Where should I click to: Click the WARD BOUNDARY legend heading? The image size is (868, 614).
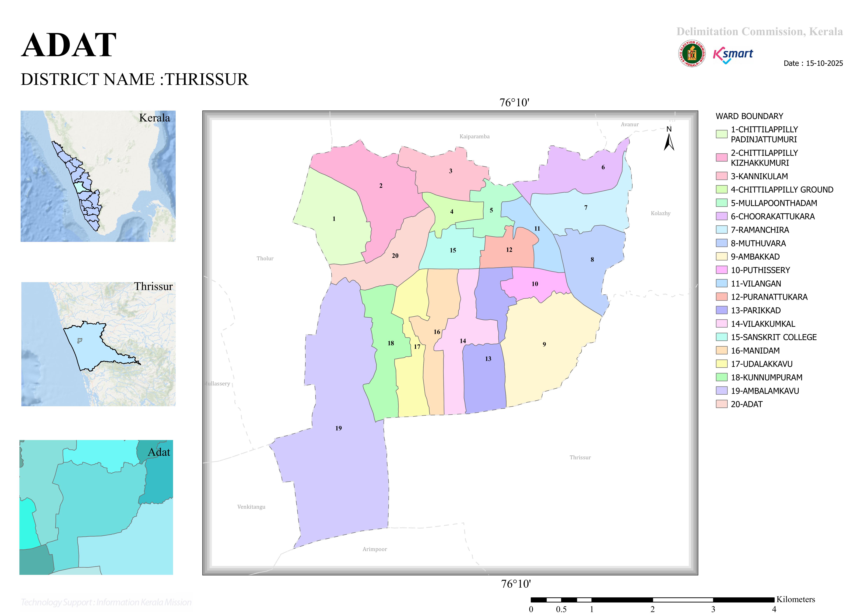pyautogui.click(x=749, y=116)
